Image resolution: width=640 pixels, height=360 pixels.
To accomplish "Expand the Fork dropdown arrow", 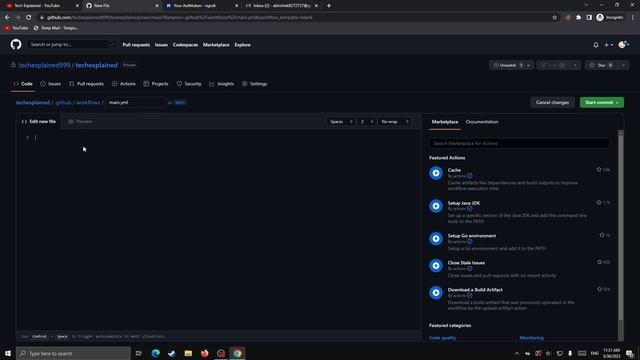I will (x=575, y=65).
